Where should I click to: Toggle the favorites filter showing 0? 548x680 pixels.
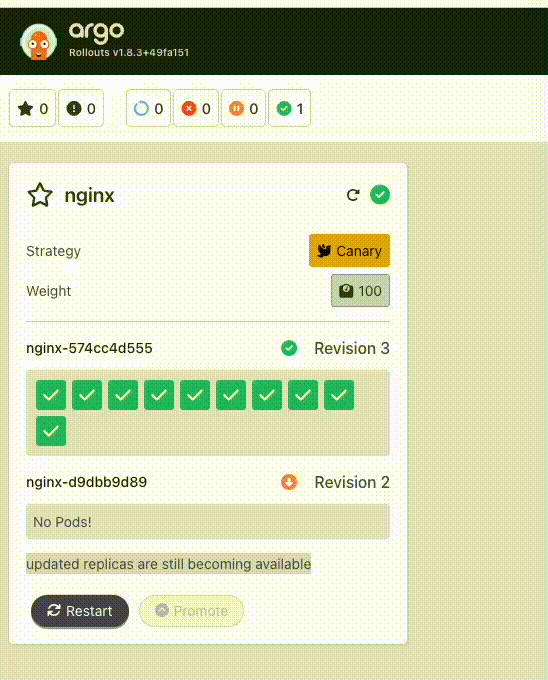[x=33, y=108]
